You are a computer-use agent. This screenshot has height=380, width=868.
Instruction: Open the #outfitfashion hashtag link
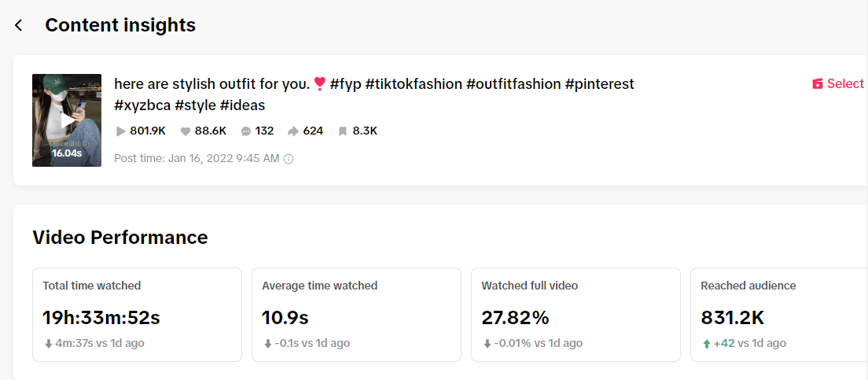click(x=513, y=83)
